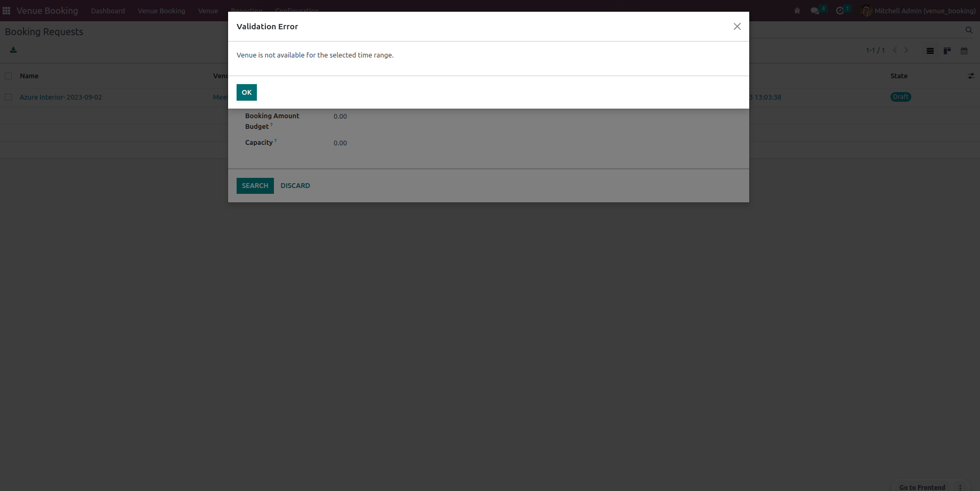The height and width of the screenshot is (491, 980).
Task: Open Mitchell Admin user menu
Action: tap(919, 11)
